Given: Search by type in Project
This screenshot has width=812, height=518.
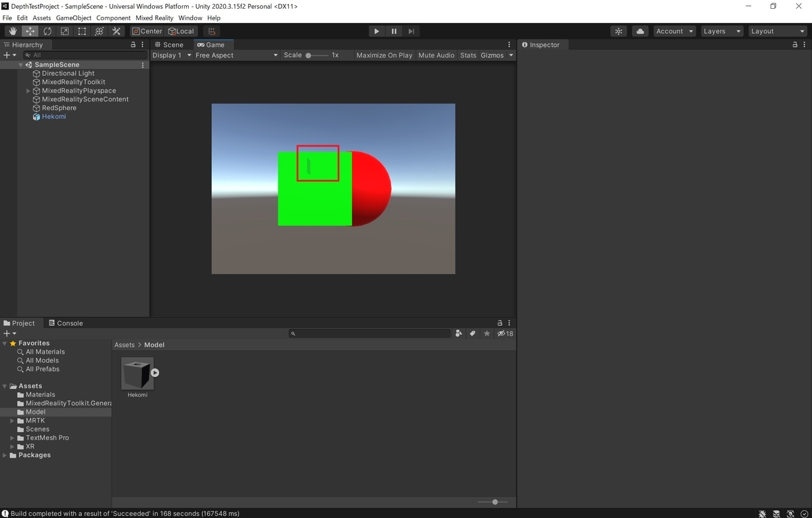Looking at the screenshot, I should coord(459,333).
